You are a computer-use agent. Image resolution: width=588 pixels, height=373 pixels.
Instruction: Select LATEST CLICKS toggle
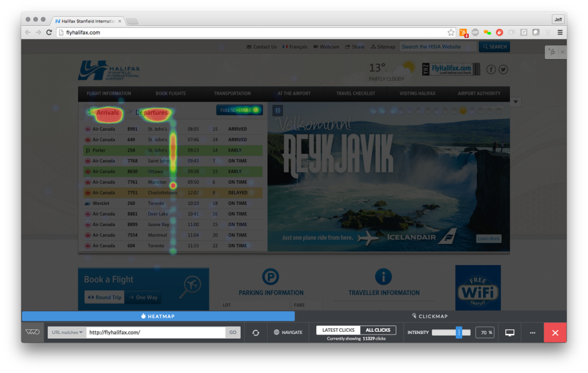coord(338,330)
